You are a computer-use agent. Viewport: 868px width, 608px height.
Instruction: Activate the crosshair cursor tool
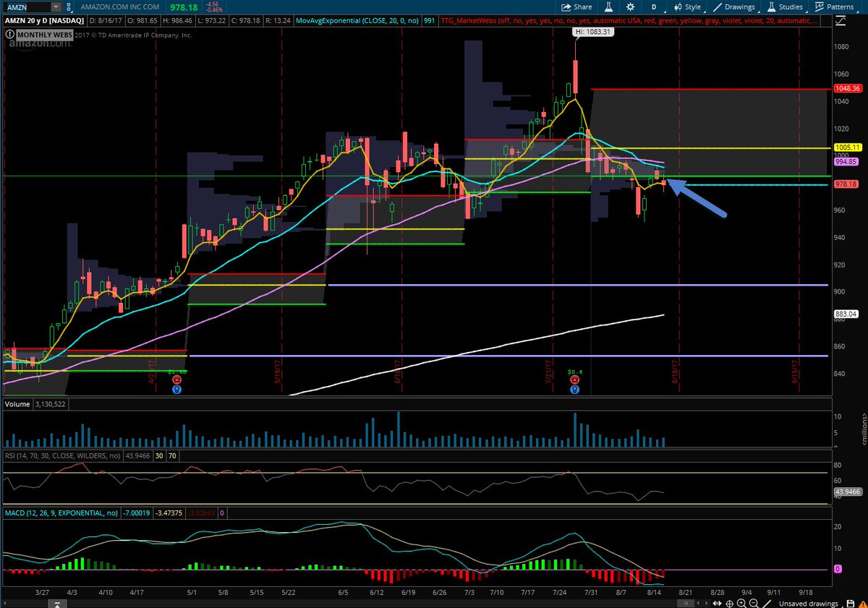coord(729,602)
